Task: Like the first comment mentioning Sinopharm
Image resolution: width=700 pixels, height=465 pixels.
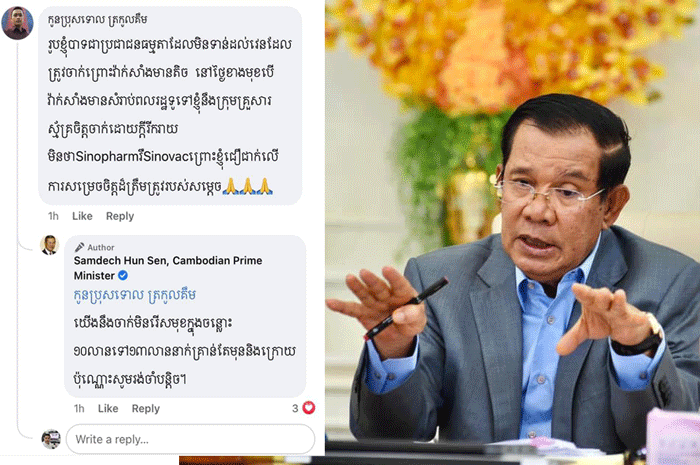Action: tap(82, 216)
